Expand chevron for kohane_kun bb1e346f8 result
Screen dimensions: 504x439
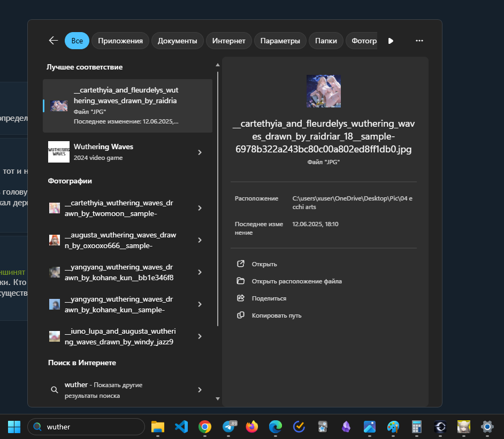(x=200, y=272)
